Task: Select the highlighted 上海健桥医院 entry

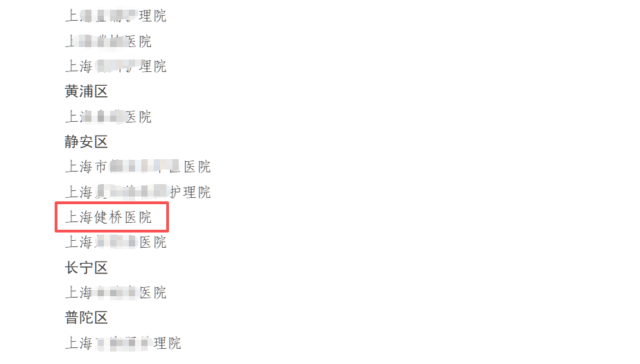Action: tap(109, 217)
